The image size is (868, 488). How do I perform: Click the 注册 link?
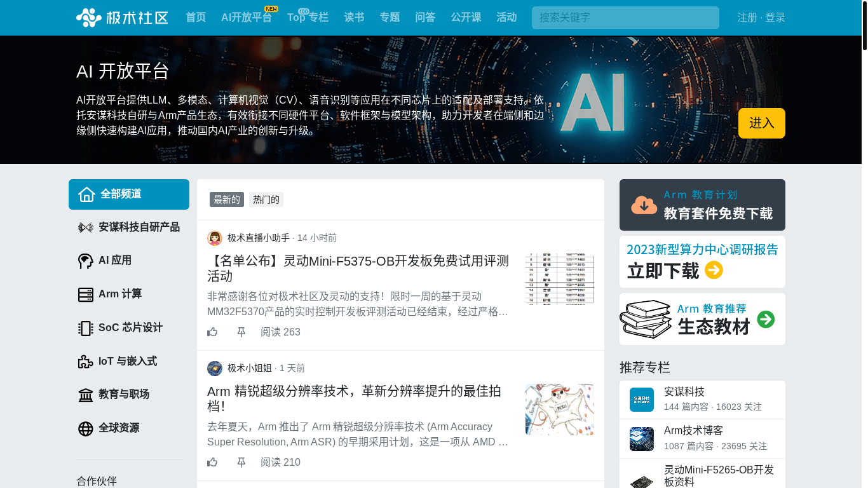pyautogui.click(x=747, y=18)
